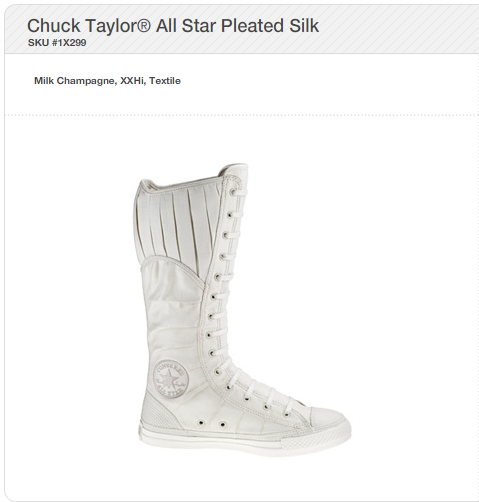Click the striped header bar beside the title
This screenshot has width=479, height=502.
point(398,29)
